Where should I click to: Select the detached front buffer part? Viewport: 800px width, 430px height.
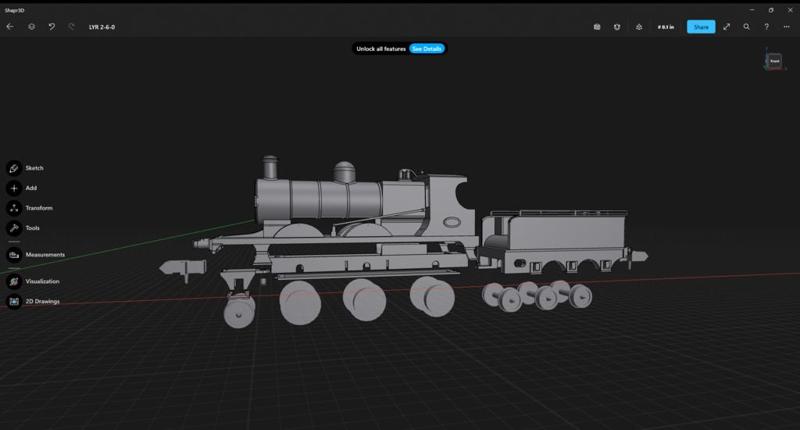(183, 268)
